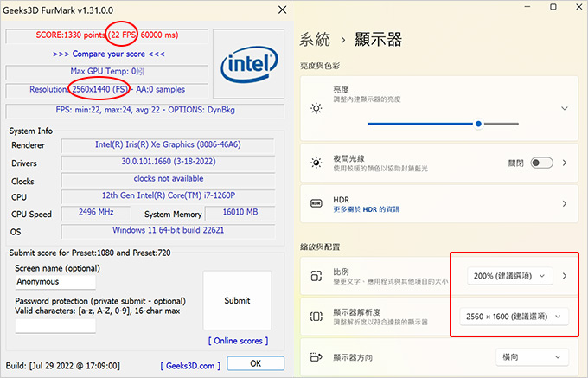The height and width of the screenshot is (378, 588).
Task: Click the Submit score for Preset:1080 label
Action: [90, 253]
